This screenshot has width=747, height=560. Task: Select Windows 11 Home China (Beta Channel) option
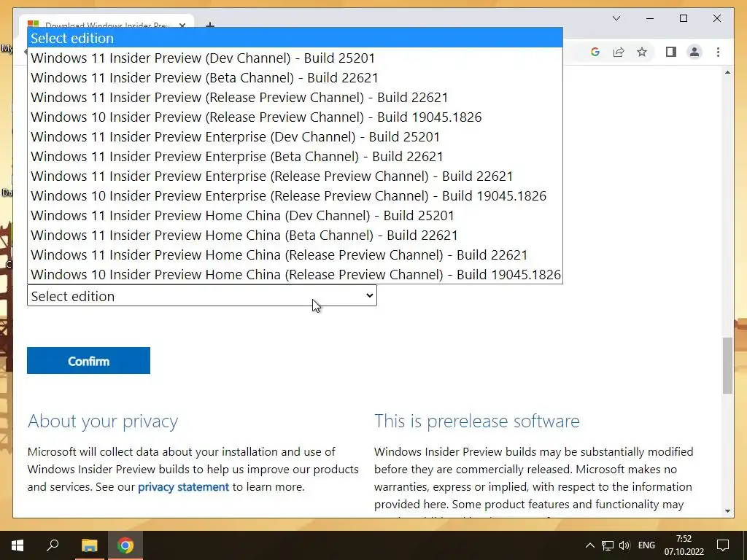coord(295,235)
